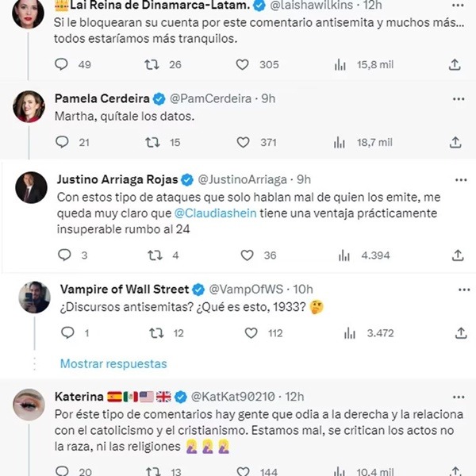Share Pamela Cerdeira's tweet
The height and width of the screenshot is (476, 476).
pyautogui.click(x=455, y=142)
